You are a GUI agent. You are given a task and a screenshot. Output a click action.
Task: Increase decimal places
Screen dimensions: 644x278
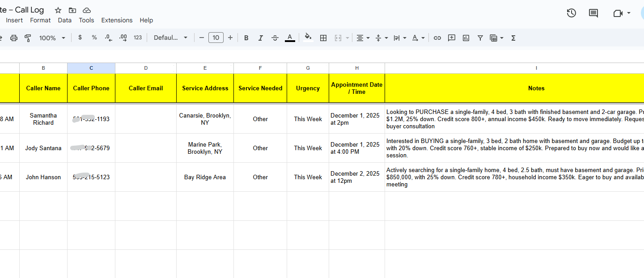click(x=123, y=38)
